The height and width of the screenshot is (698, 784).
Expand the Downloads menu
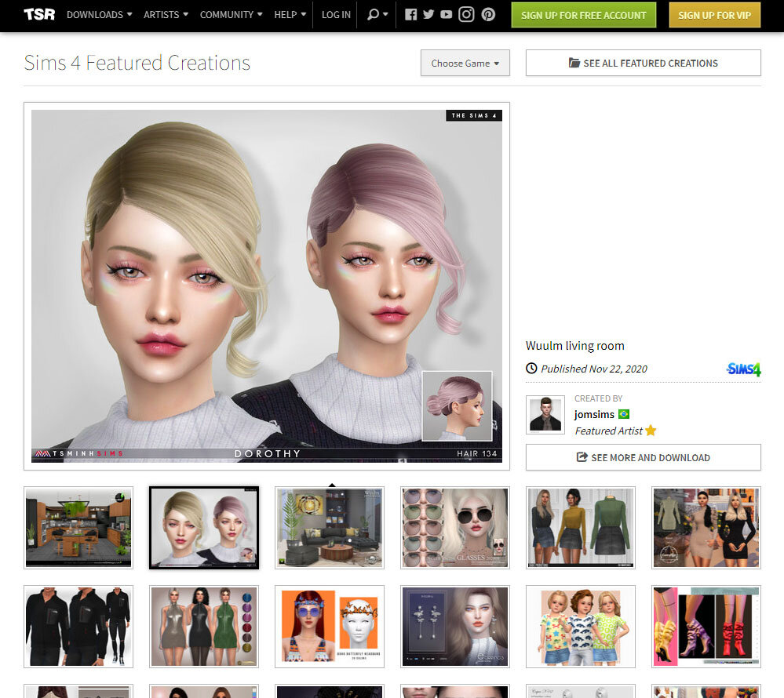[100, 14]
